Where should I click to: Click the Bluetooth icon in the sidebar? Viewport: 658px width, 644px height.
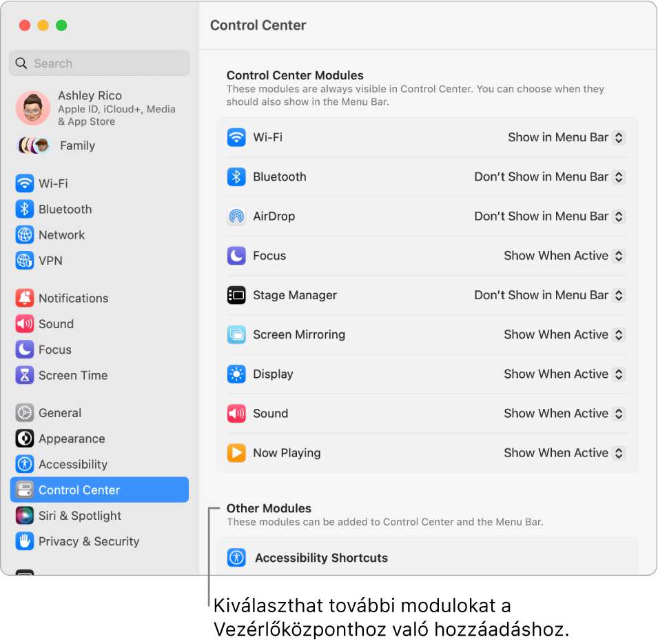pos(24,209)
